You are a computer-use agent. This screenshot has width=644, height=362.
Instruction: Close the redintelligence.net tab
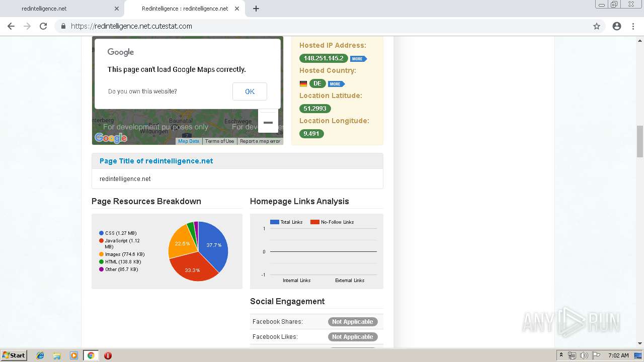(x=117, y=9)
